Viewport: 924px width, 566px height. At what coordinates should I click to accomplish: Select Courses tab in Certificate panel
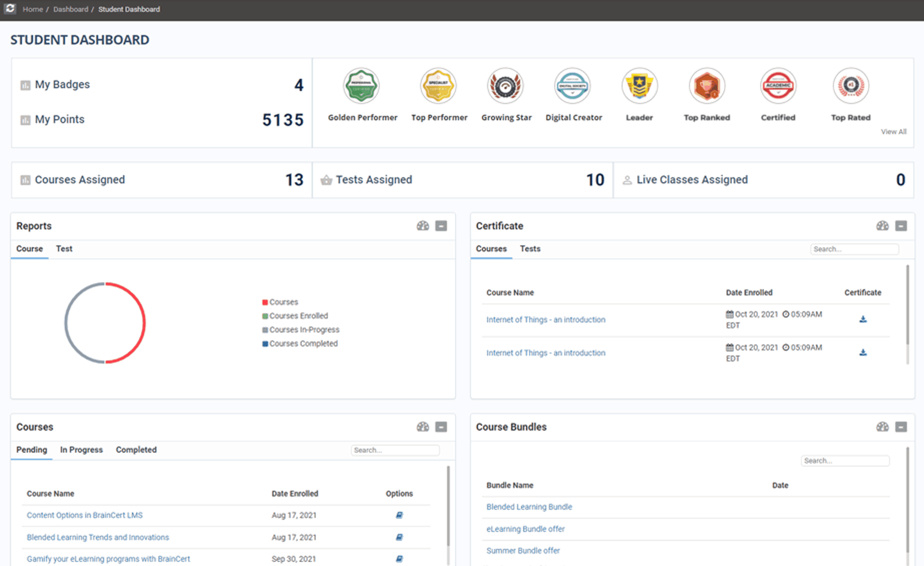pyautogui.click(x=491, y=249)
